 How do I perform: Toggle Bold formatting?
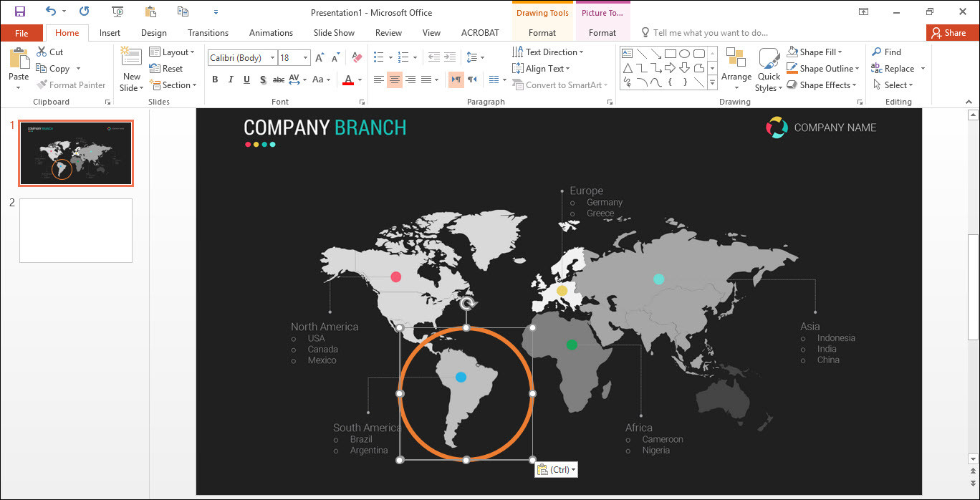[x=215, y=80]
